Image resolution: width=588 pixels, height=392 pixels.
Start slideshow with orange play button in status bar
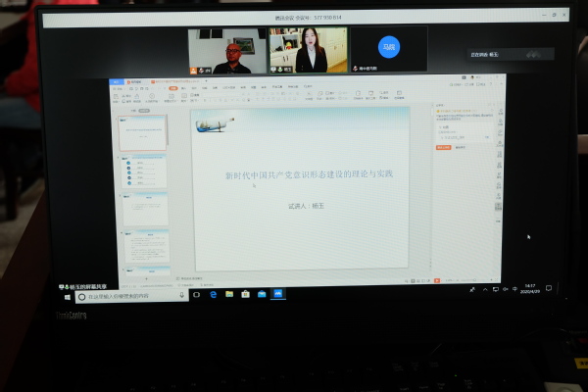(x=438, y=278)
